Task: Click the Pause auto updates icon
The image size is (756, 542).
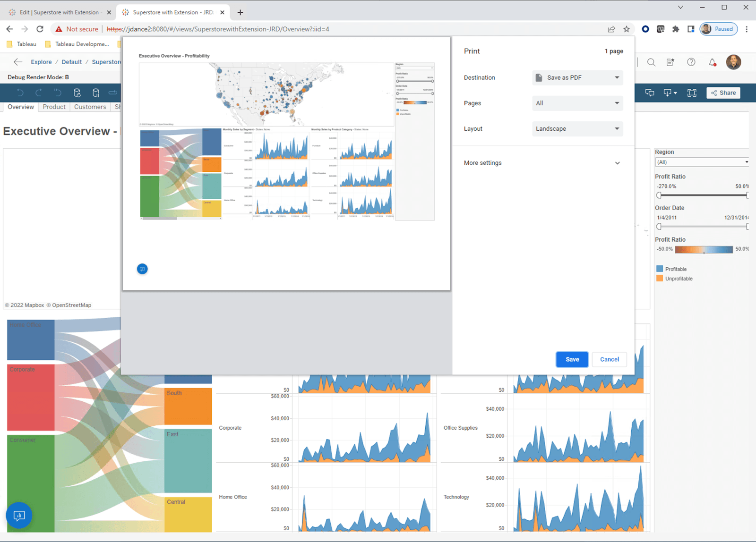Action: [x=96, y=93]
